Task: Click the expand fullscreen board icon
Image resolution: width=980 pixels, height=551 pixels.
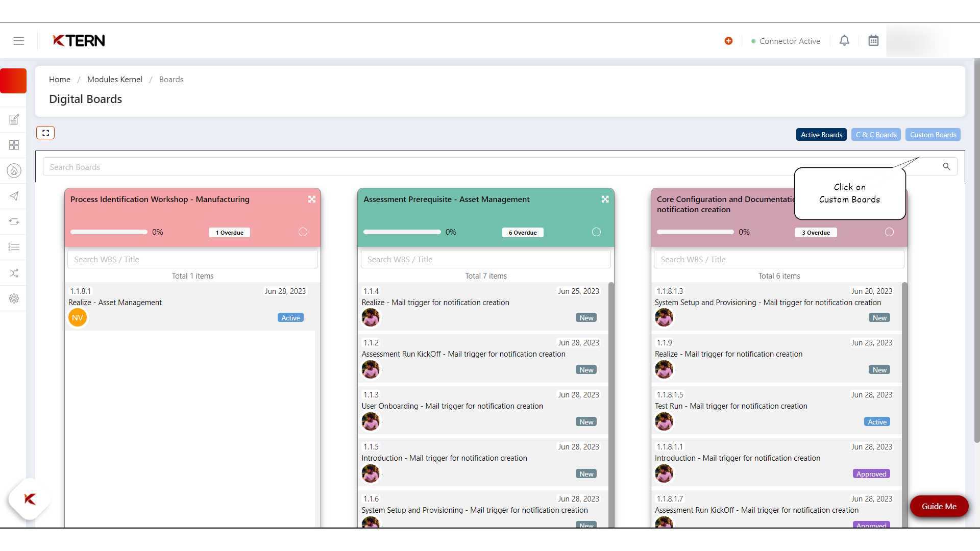Action: pos(45,133)
